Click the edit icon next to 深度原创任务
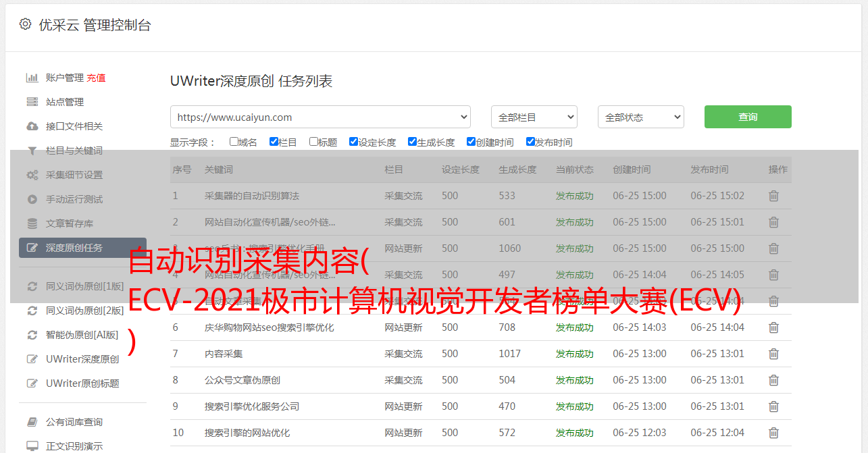The image size is (868, 453). coord(32,248)
